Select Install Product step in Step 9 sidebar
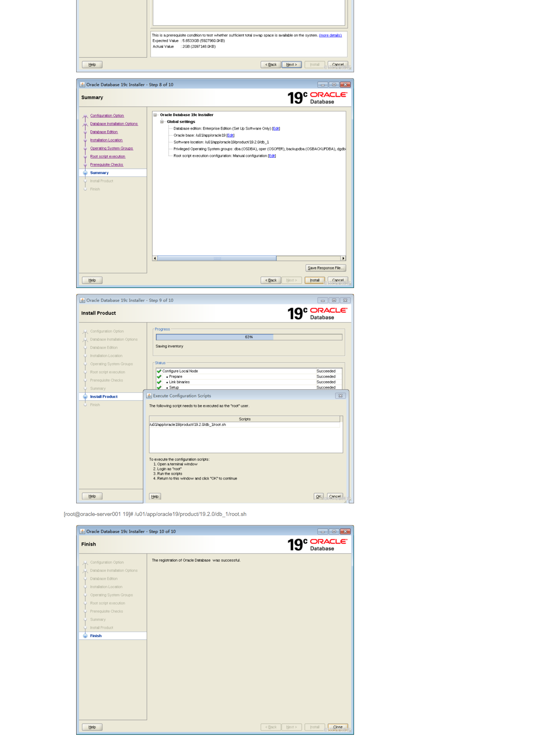 (104, 396)
